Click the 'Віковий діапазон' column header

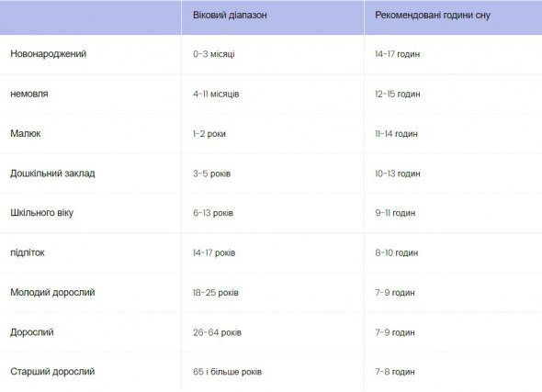pos(230,16)
